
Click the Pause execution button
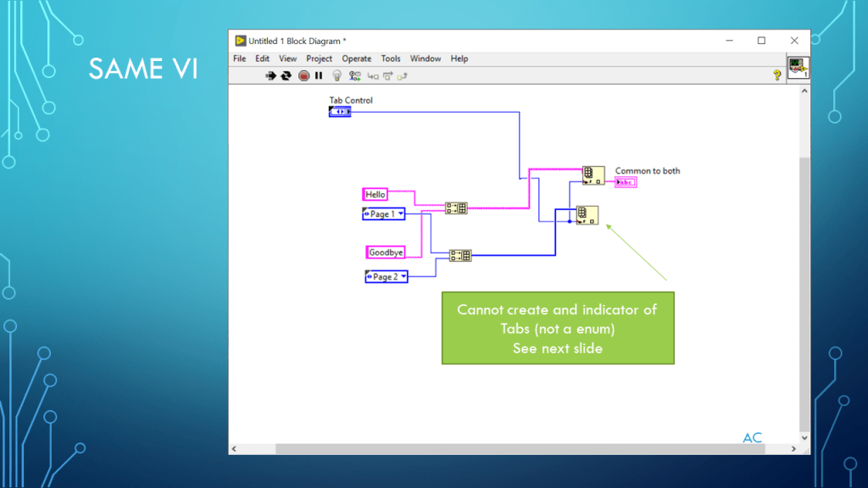click(319, 75)
